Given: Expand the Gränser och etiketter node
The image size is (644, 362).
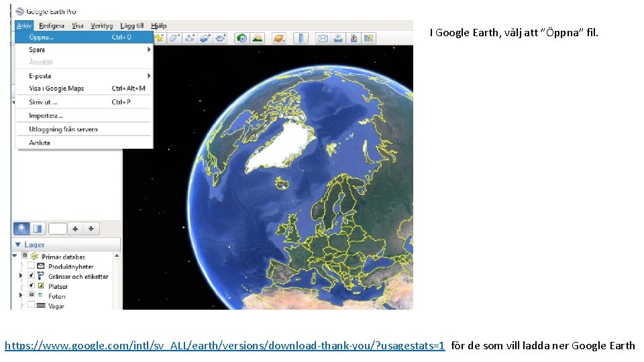Looking at the screenshot, I should [x=21, y=276].
